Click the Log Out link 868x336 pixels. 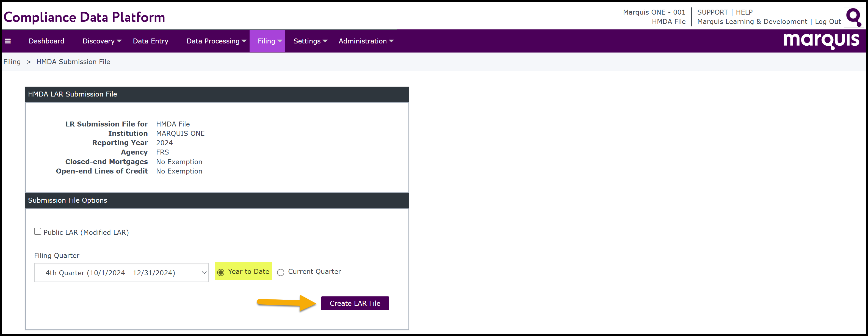828,21
